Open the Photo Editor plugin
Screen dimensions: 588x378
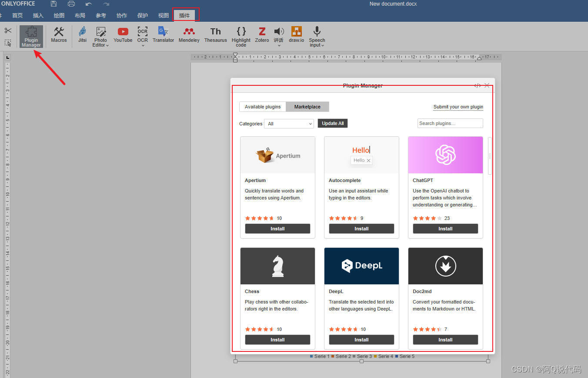coord(100,37)
